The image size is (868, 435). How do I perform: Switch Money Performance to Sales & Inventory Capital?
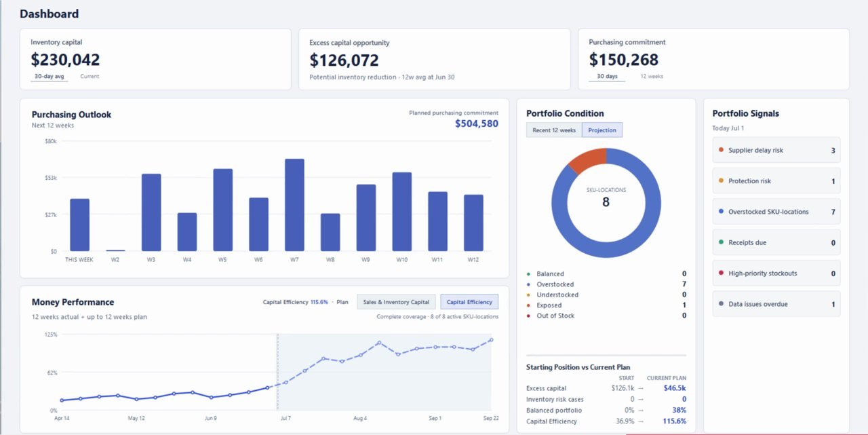[397, 302]
